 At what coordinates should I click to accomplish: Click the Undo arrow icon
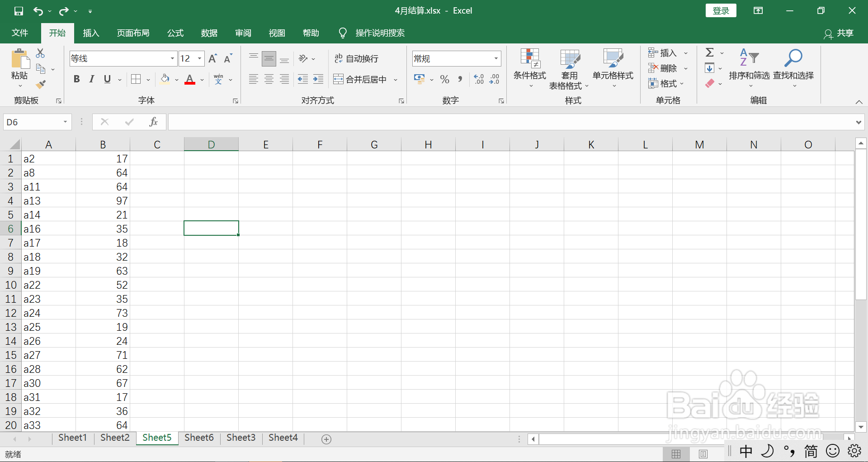38,11
